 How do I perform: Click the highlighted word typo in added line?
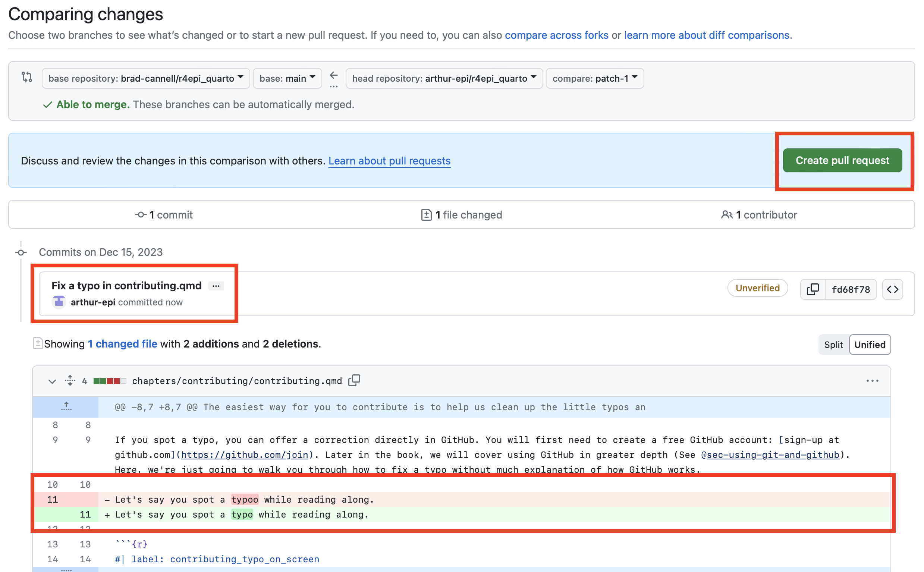coord(242,515)
